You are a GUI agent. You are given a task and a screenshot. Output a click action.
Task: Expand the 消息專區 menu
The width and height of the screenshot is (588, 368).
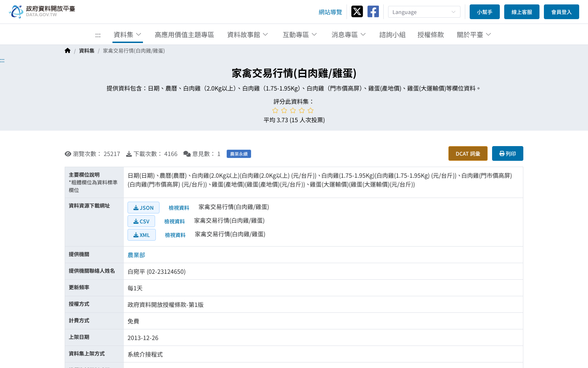click(349, 35)
